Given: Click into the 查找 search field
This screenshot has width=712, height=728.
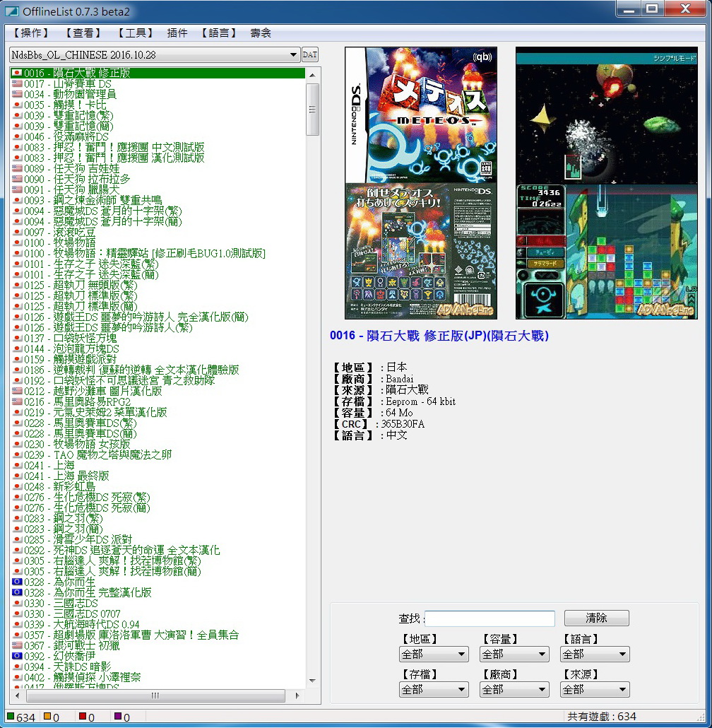Looking at the screenshot, I should [x=490, y=618].
